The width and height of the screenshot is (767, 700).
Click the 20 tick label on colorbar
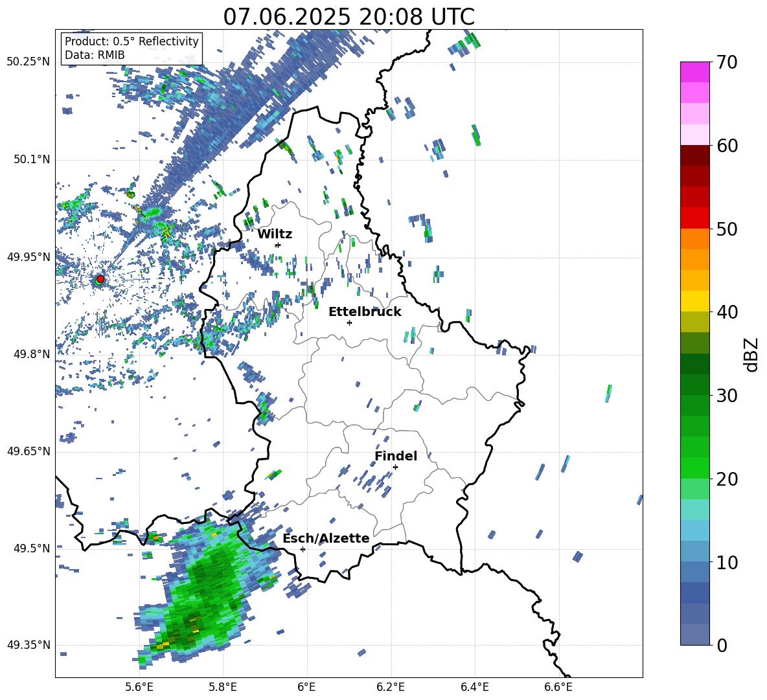[x=727, y=479]
